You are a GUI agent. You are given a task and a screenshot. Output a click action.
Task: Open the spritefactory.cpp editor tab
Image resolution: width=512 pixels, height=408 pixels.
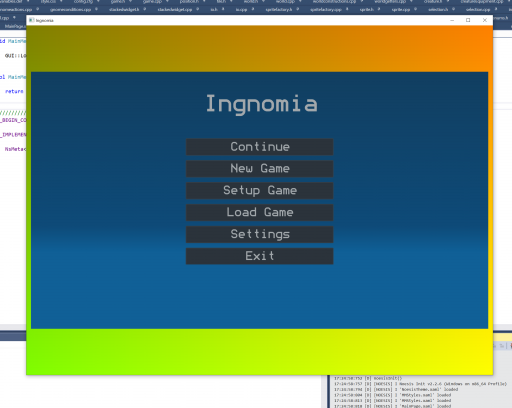326,9
